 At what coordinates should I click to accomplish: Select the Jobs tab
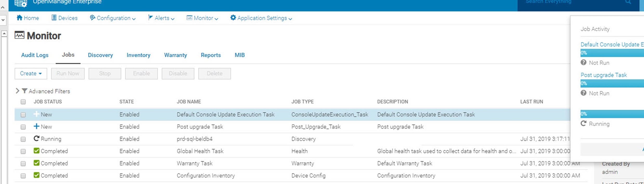pos(68,55)
